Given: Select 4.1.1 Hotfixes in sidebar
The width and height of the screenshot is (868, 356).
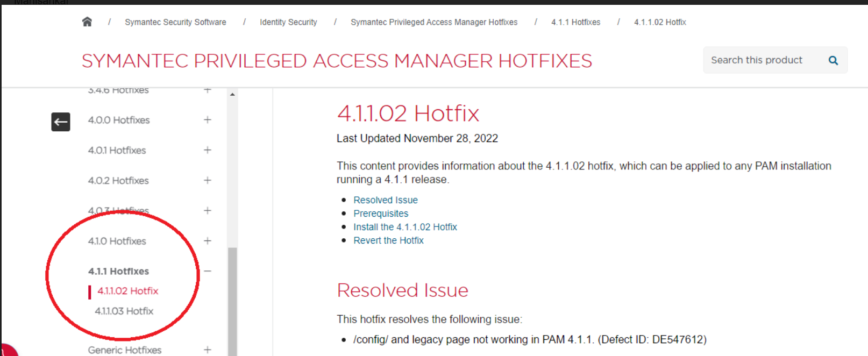Looking at the screenshot, I should tap(118, 272).
